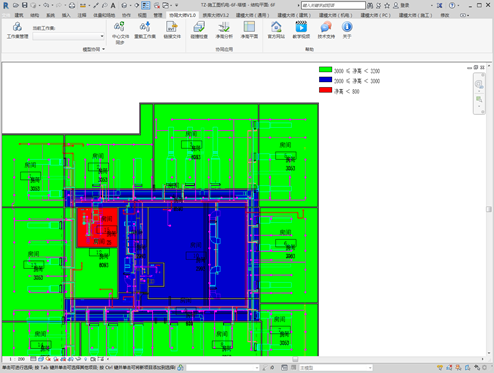
Task: Click the 链接文件 link file icon
Action: [x=172, y=30]
